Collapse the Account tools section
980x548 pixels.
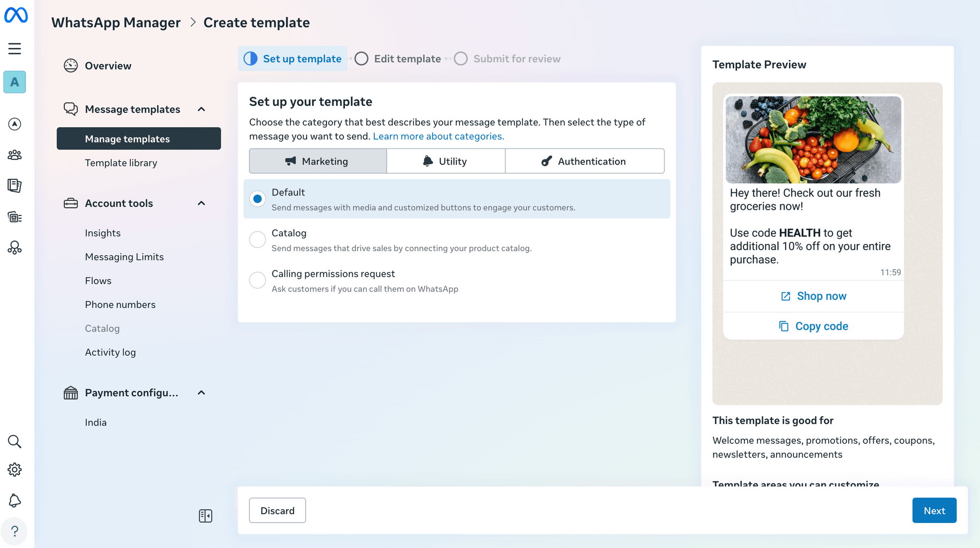[x=201, y=203]
